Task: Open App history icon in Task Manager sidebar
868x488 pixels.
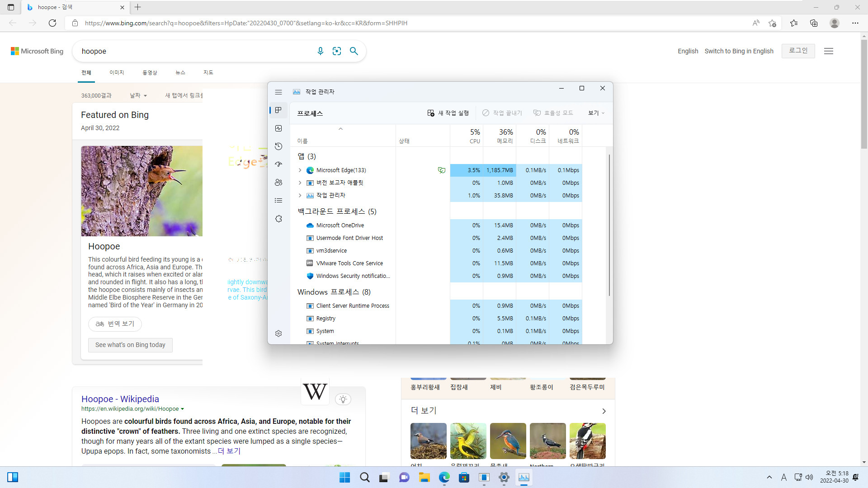Action: [x=278, y=146]
